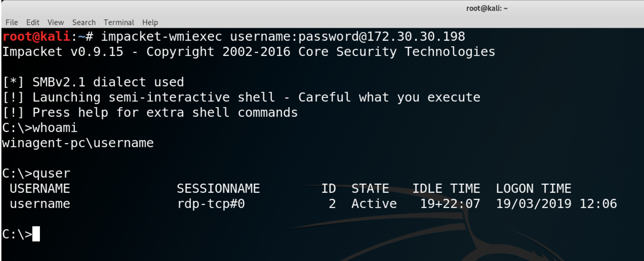The image size is (644, 261).
Task: Click the rdp-tcp#0 session name
Action: coord(211,204)
